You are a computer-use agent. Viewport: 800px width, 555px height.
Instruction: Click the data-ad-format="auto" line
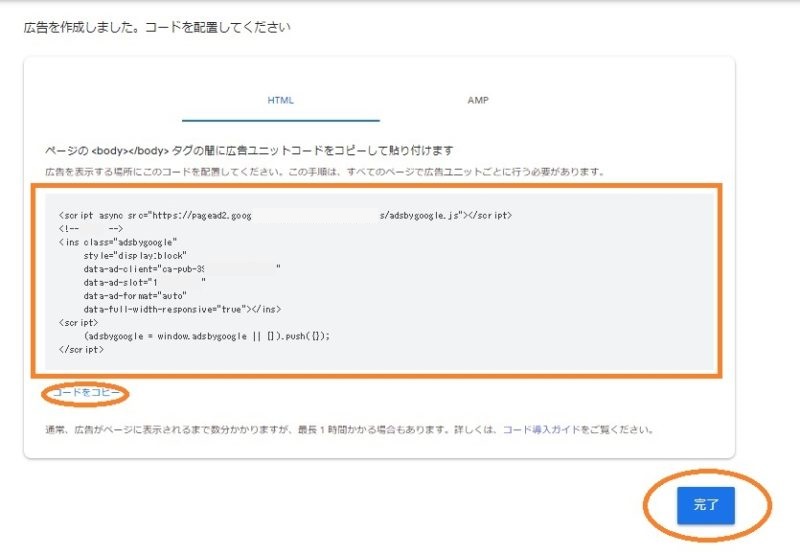pos(135,296)
